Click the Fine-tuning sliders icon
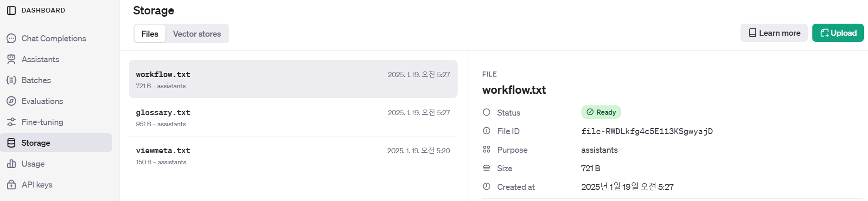This screenshot has width=868, height=201. click(12, 122)
